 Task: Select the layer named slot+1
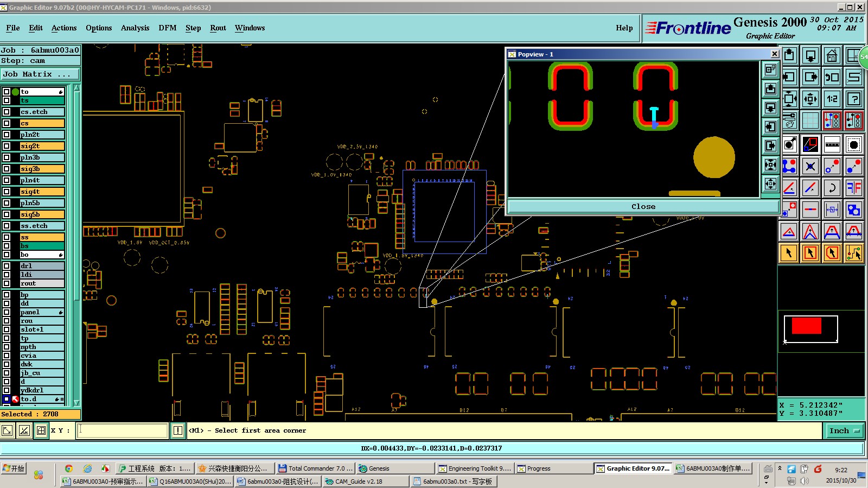[x=42, y=329]
